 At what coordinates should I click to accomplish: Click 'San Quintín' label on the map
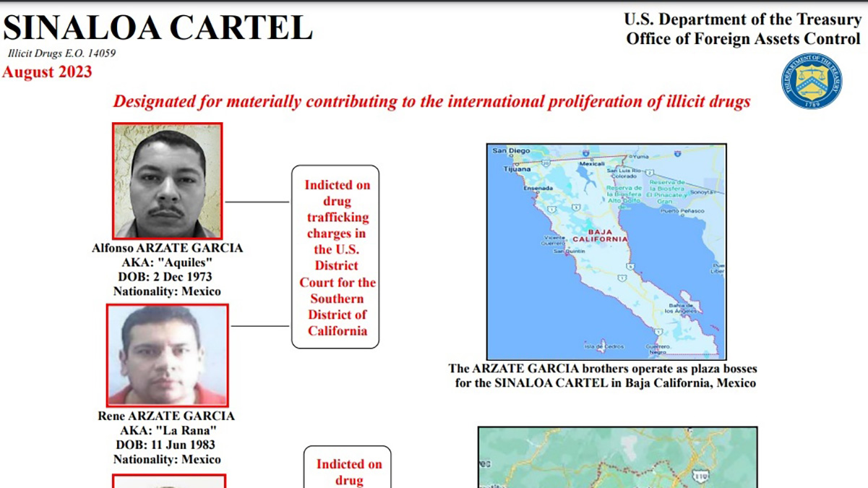point(570,251)
